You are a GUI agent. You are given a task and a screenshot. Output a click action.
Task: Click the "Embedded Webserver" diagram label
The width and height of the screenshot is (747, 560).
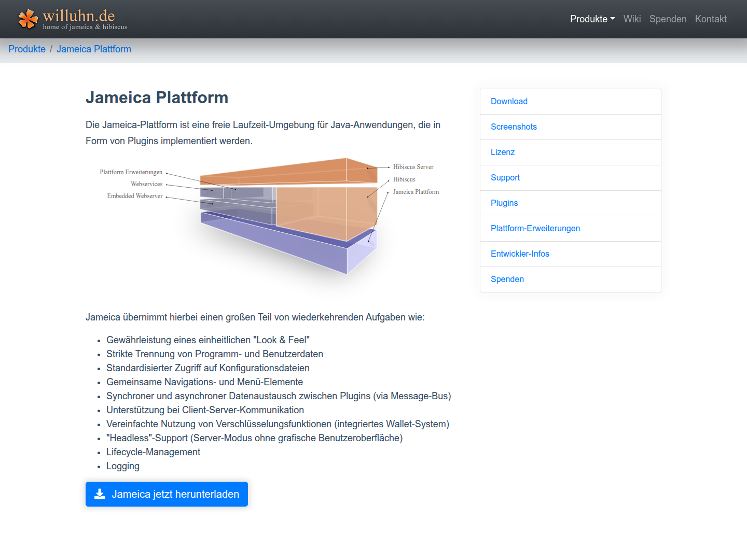pos(135,196)
